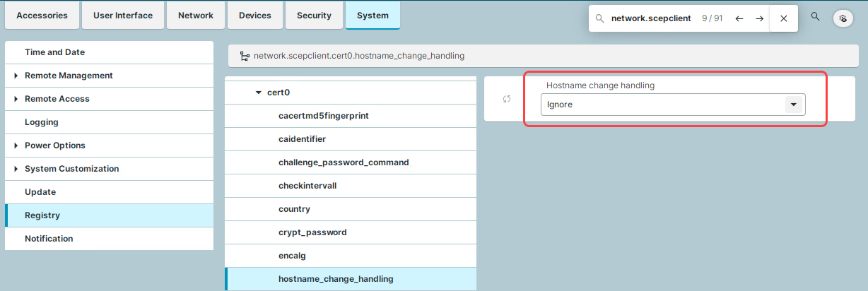Click the next search result arrow
868x291 pixels.
759,18
